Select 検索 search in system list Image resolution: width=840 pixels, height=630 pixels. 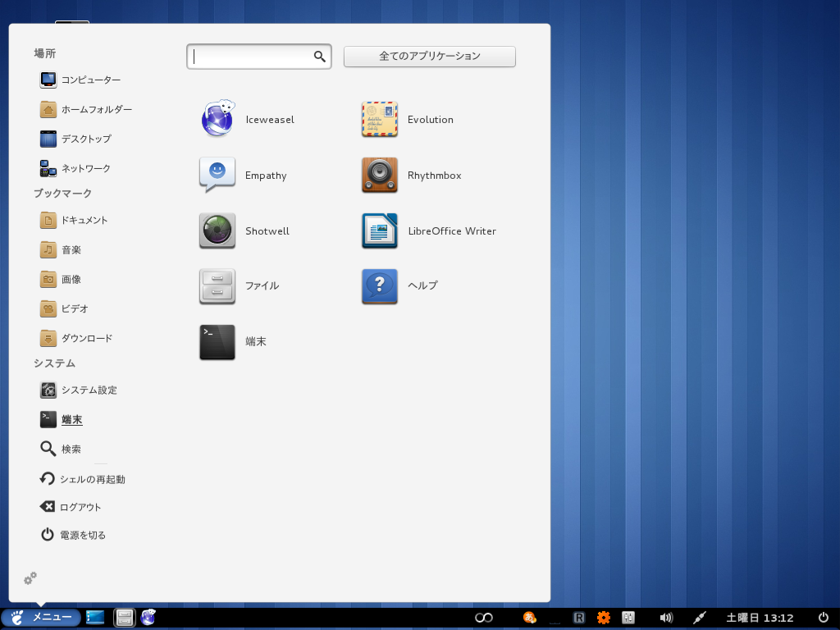point(61,449)
